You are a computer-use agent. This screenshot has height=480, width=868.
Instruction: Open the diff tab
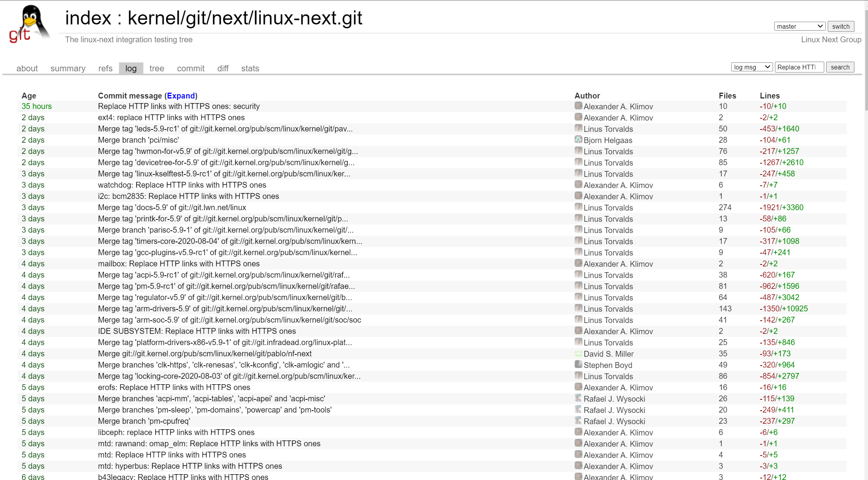[x=223, y=68]
